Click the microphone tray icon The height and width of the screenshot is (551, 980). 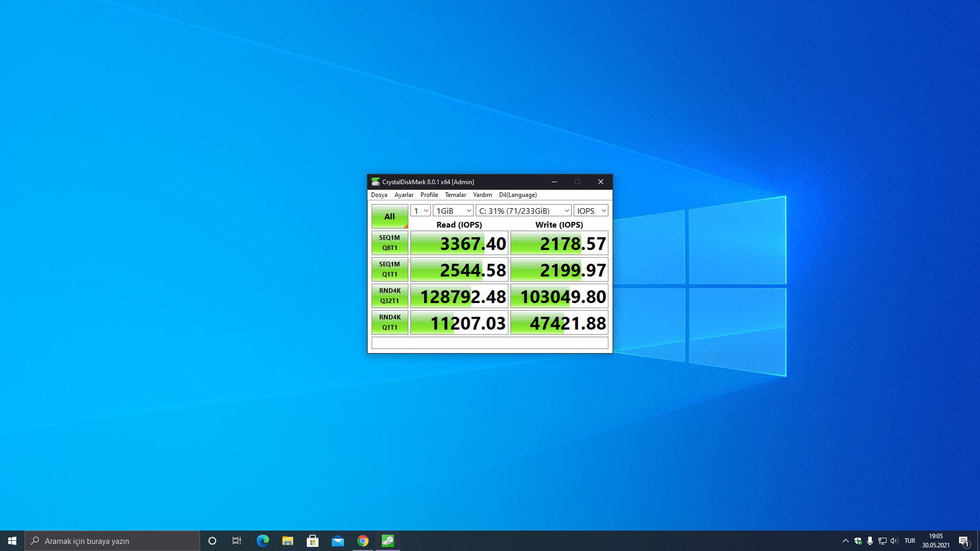tap(870, 541)
